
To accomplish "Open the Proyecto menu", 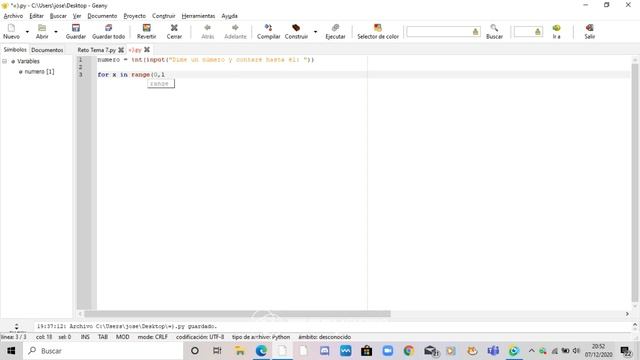I will pyautogui.click(x=134, y=16).
